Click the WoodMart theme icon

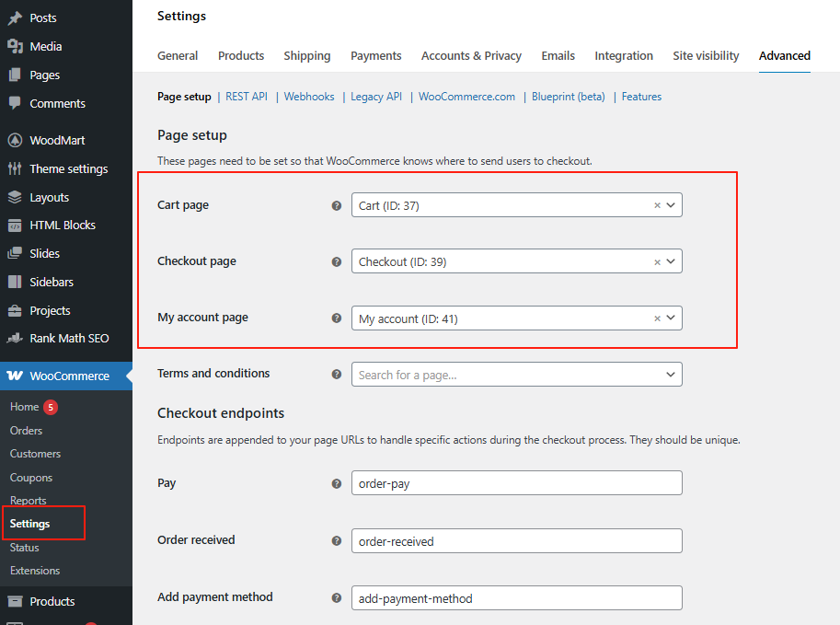point(15,140)
